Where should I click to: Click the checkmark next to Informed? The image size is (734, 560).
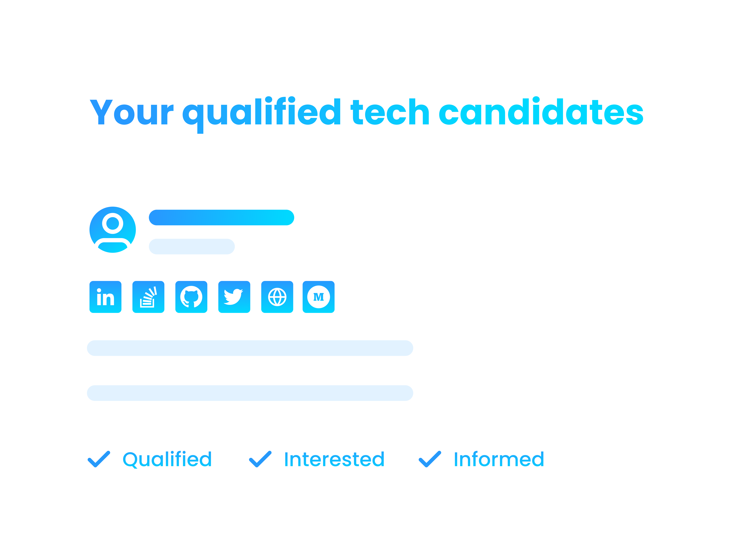[x=430, y=459]
